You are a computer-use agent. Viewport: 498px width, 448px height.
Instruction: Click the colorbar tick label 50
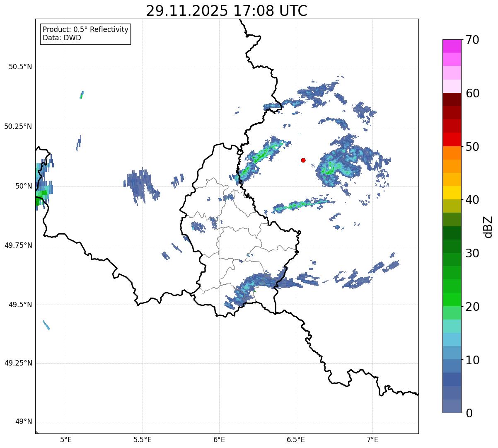point(472,147)
